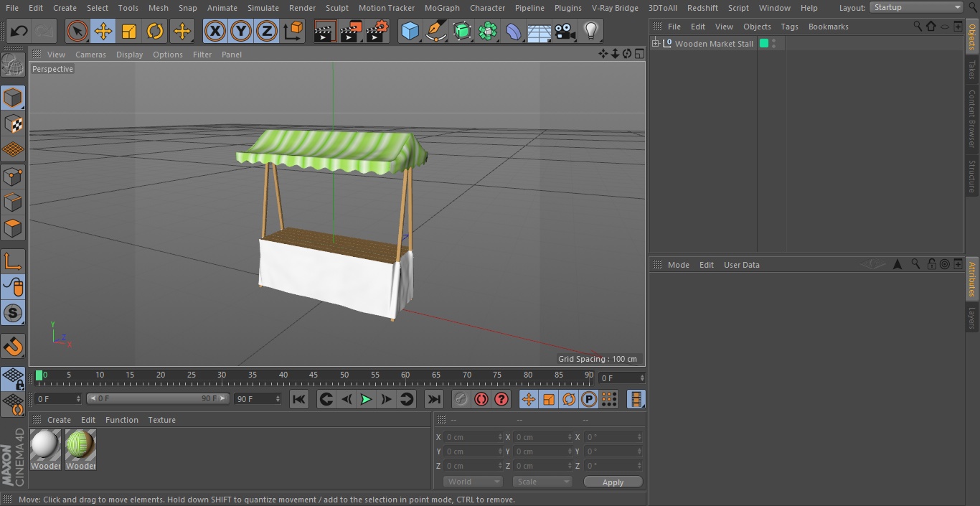The height and width of the screenshot is (506, 980).
Task: Switch to the Content Browser side tab
Action: (x=972, y=118)
